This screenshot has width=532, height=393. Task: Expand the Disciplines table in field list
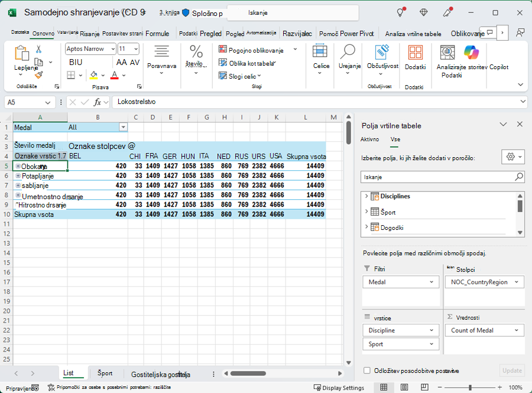(x=366, y=196)
